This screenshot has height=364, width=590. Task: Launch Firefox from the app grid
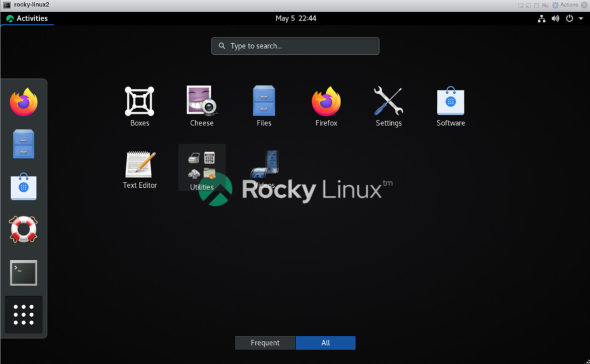tap(326, 107)
